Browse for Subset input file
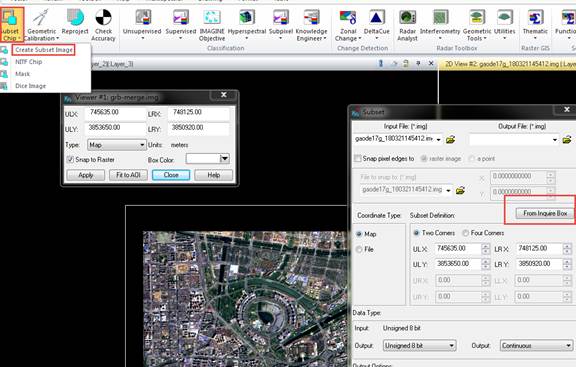 pyautogui.click(x=450, y=140)
